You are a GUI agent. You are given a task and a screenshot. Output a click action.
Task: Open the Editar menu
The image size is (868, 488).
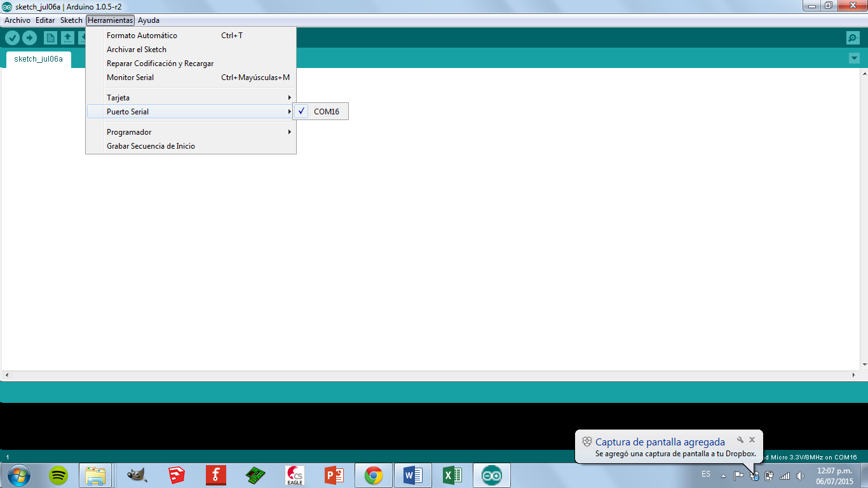tap(45, 20)
